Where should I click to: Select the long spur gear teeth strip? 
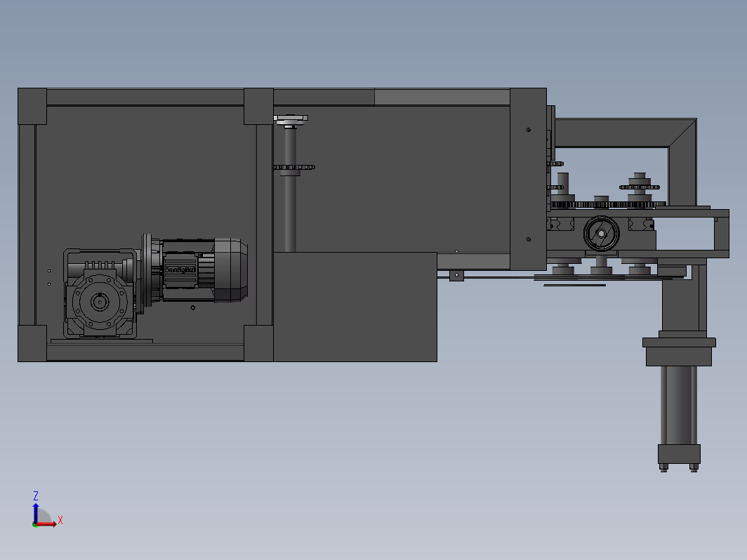tap(609, 204)
